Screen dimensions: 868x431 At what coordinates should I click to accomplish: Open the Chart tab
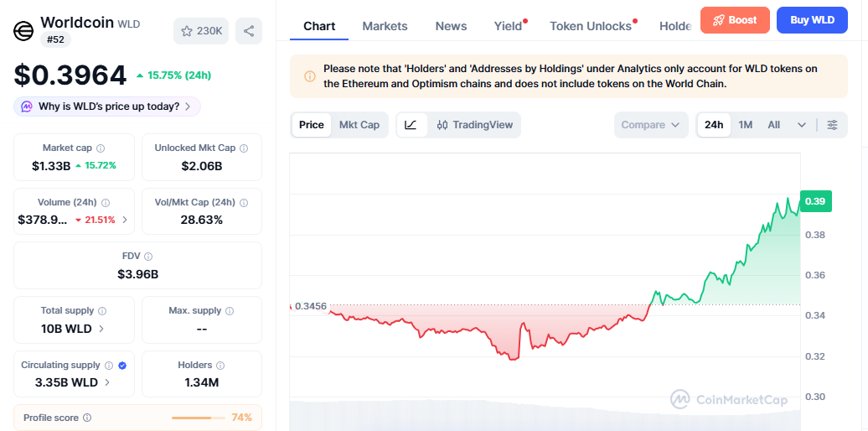pos(319,26)
